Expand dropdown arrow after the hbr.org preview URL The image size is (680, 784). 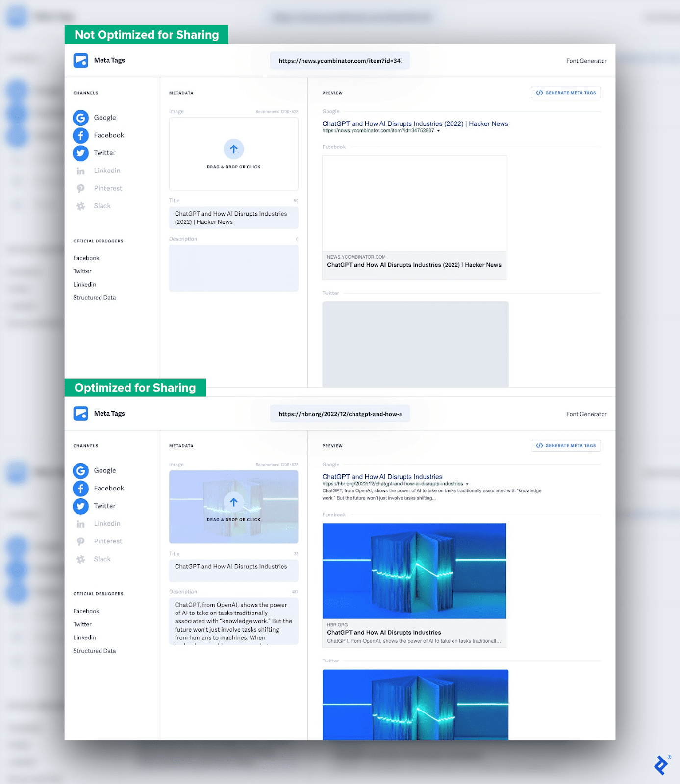pyautogui.click(x=467, y=484)
